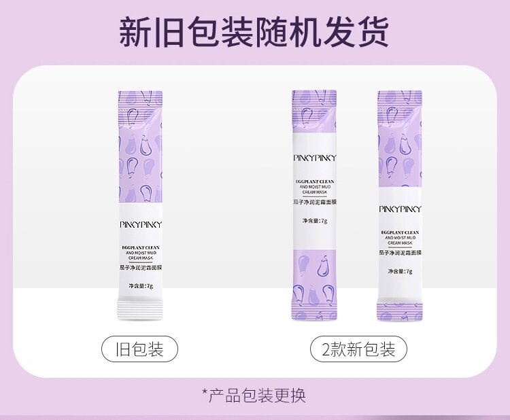510x420 pixels.
Task: Click PINKYPINKY logo on rightmost sachet
Action: pyautogui.click(x=400, y=209)
